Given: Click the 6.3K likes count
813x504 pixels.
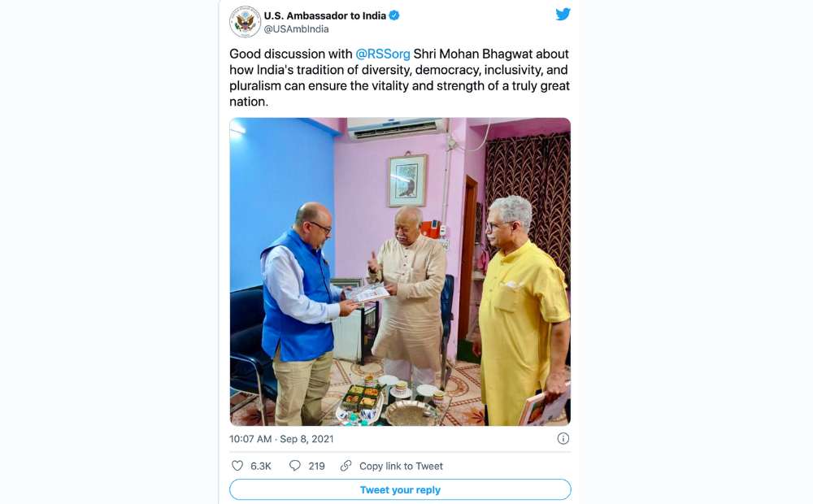Looking at the screenshot, I should (x=261, y=466).
